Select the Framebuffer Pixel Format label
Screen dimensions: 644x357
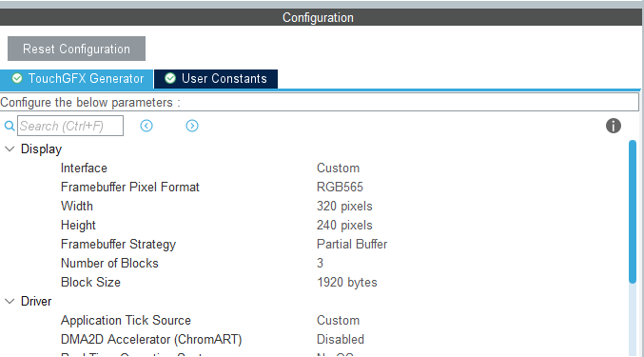129,188
